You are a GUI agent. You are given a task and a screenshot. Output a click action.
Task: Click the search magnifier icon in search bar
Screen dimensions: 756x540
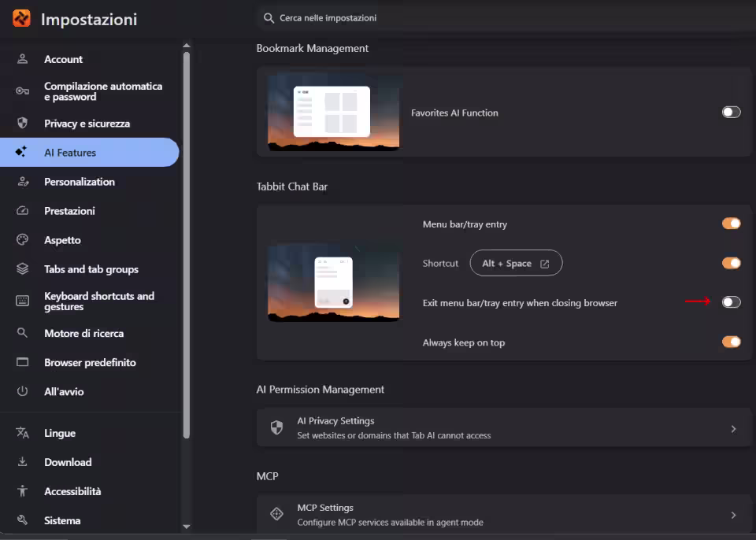[x=269, y=18]
